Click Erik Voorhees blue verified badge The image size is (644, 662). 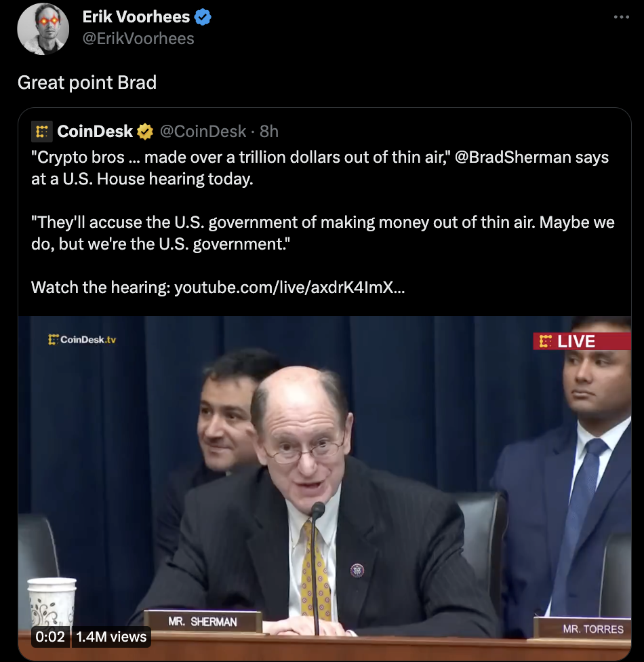click(203, 17)
